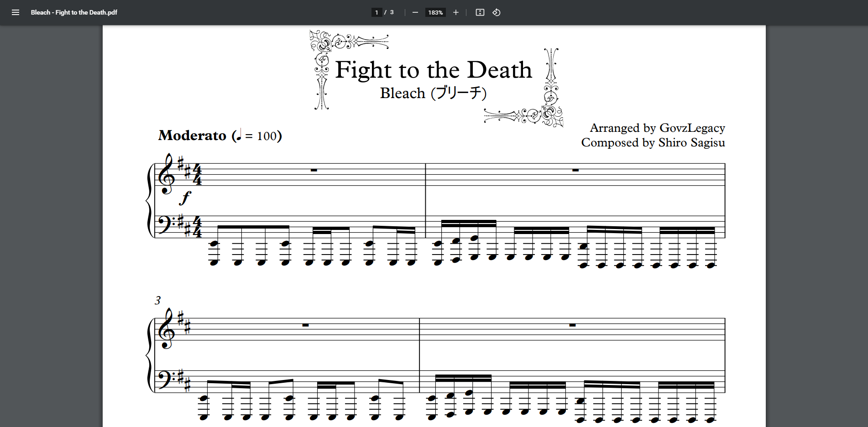
Task: Click "Composed by Shiro Sagisu" text
Action: click(x=653, y=143)
